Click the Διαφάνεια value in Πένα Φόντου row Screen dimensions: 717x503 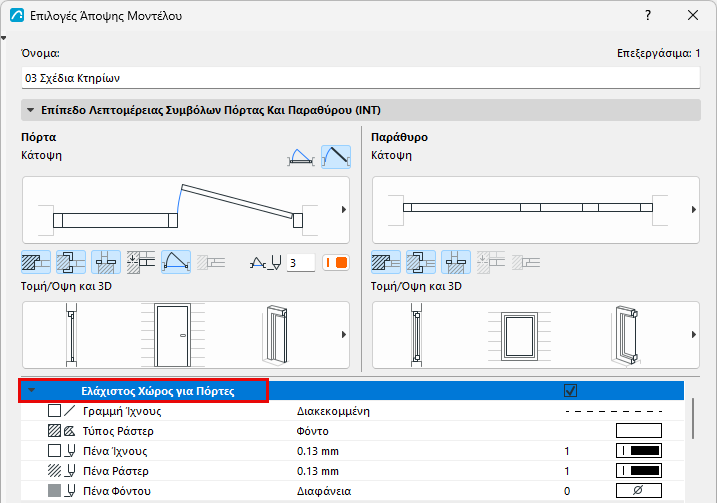324,491
